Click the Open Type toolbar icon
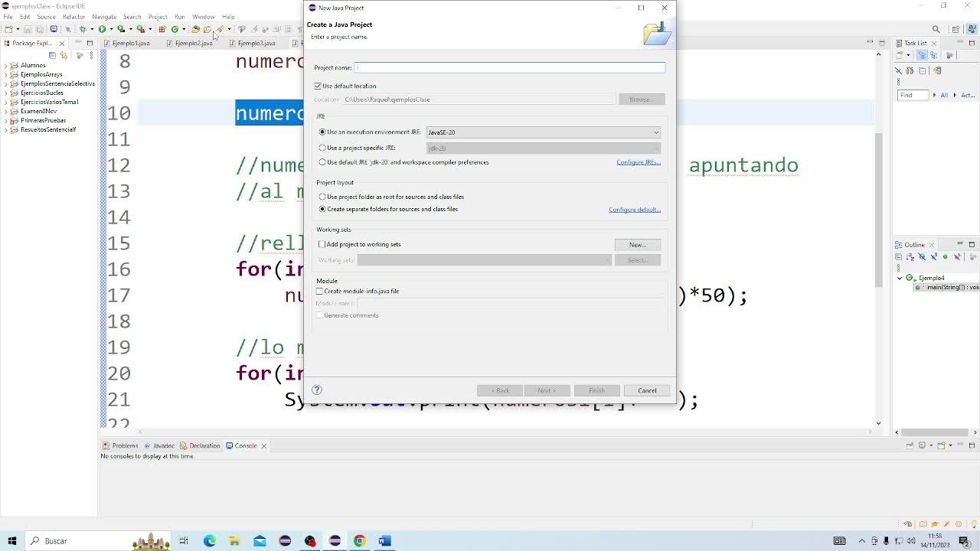This screenshot has height=551, width=980. pos(195,29)
